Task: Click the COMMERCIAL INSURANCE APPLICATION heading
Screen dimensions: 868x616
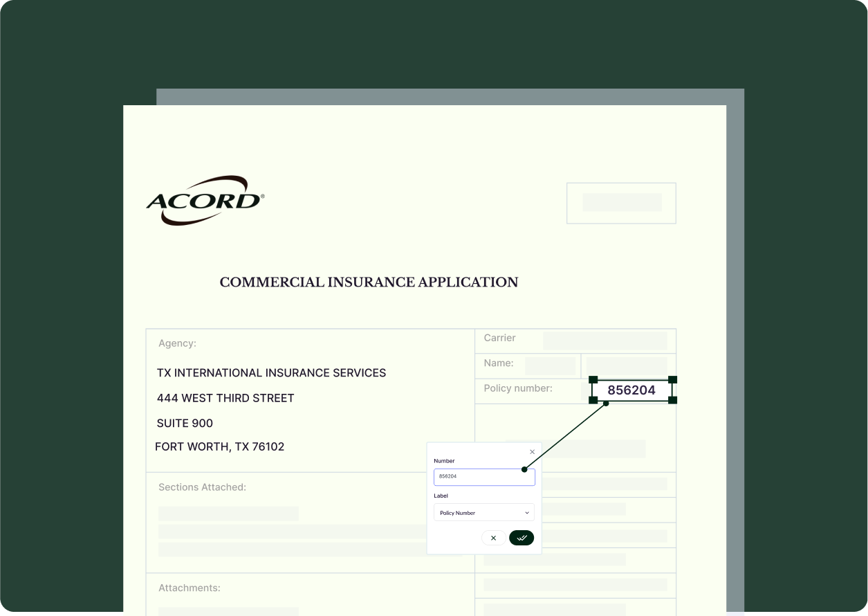Action: pyautogui.click(x=369, y=282)
